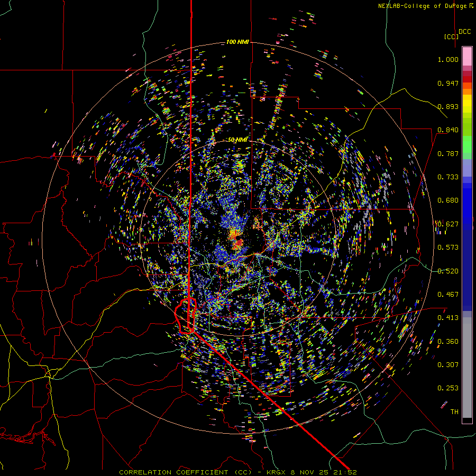Click the 100 NMI range ring label
Viewport: 476px width, 476px height.
(237, 42)
